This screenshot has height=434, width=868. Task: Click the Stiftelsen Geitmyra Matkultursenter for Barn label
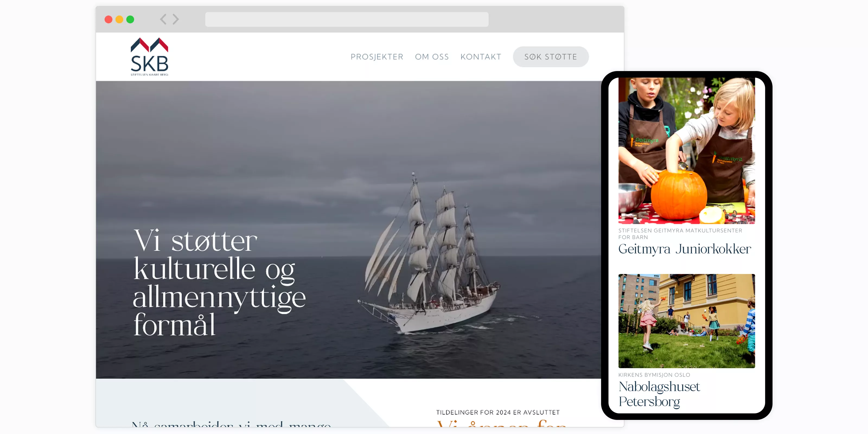pos(680,234)
